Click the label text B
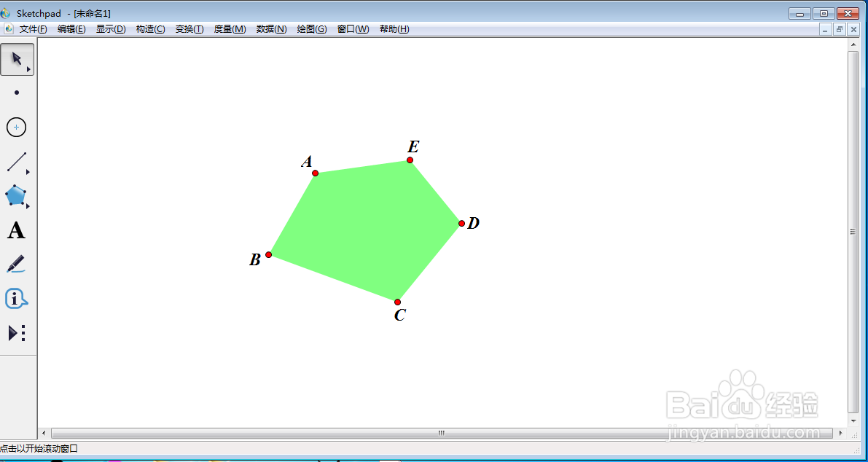 254,260
